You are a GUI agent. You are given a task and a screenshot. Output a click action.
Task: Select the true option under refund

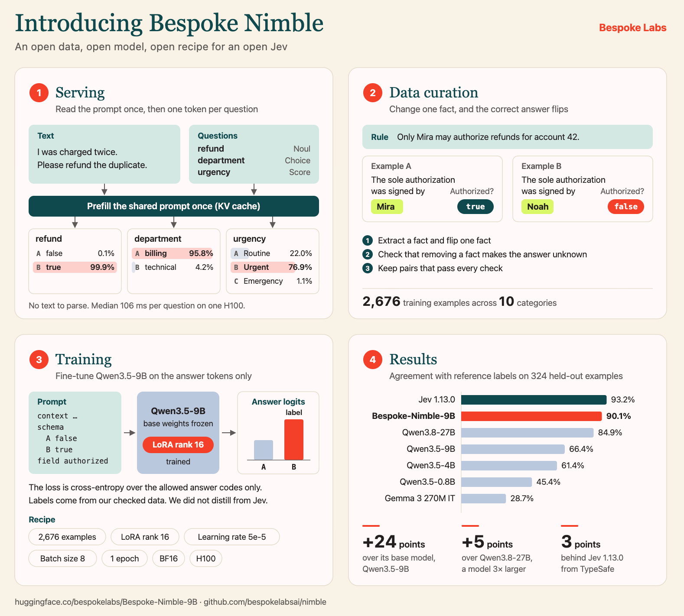[75, 267]
